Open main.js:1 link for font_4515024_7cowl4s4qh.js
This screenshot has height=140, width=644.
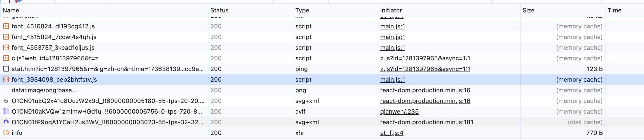tap(392, 37)
